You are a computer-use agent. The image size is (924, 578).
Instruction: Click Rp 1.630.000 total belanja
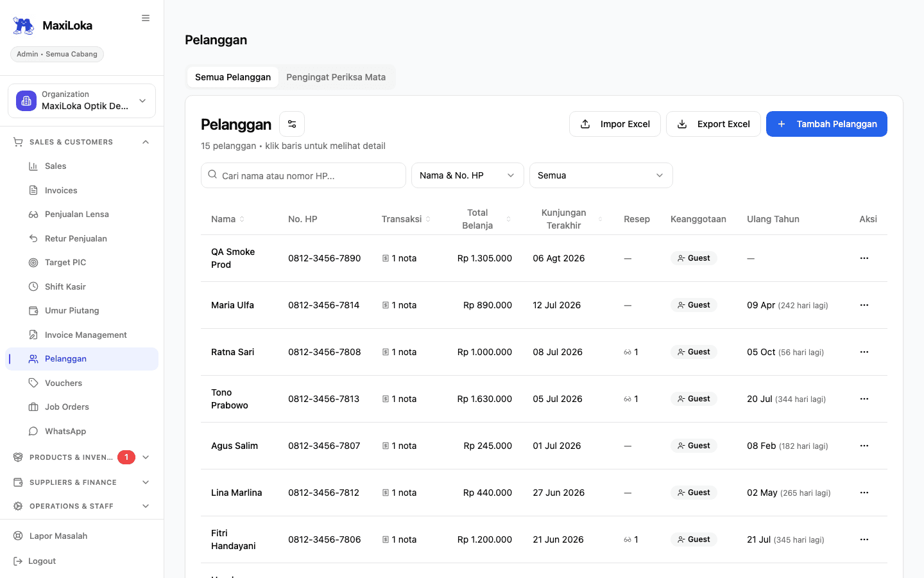click(484, 399)
